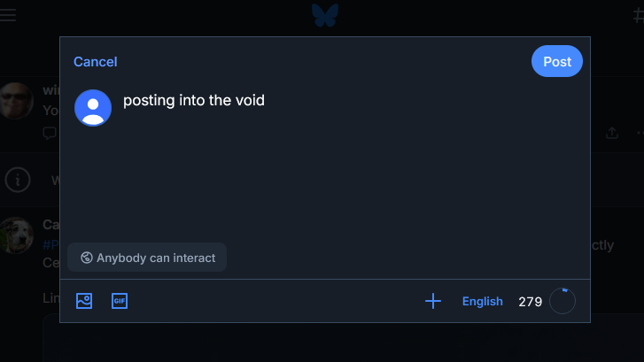Open the "Anybody can interact" settings
The width and height of the screenshot is (644, 362).
(147, 258)
